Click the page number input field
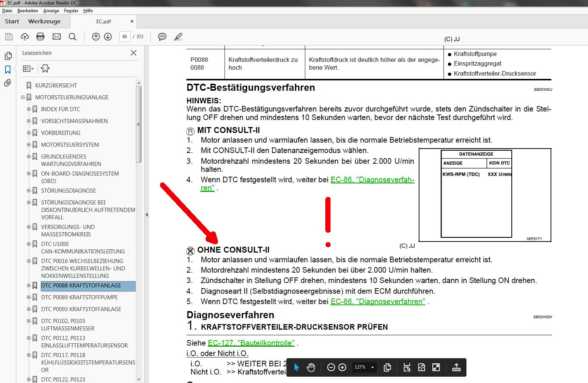Viewport: 588px width, 383px height. [124, 37]
